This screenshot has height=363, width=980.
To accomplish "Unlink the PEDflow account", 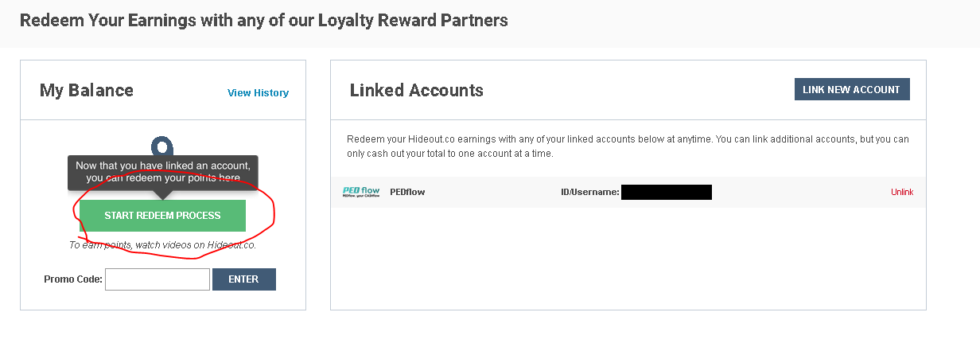I will (x=902, y=193).
